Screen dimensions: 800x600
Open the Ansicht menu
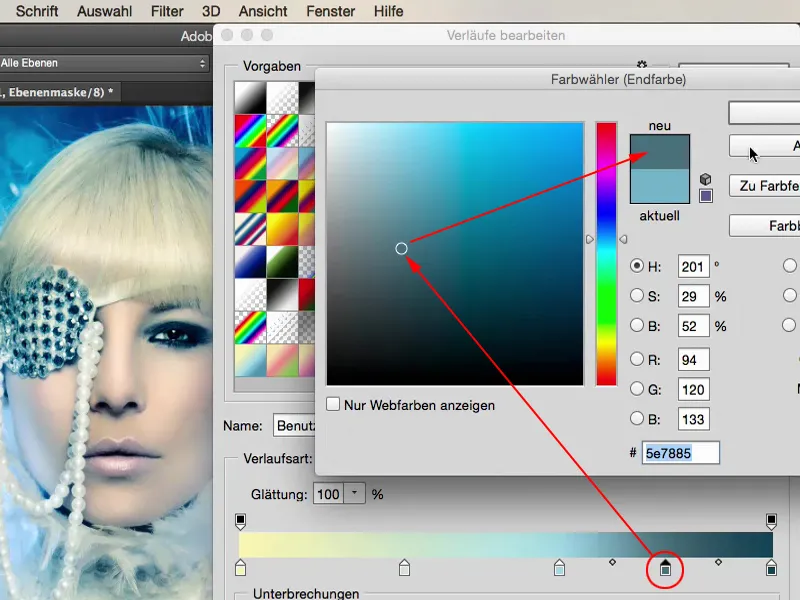pyautogui.click(x=263, y=11)
